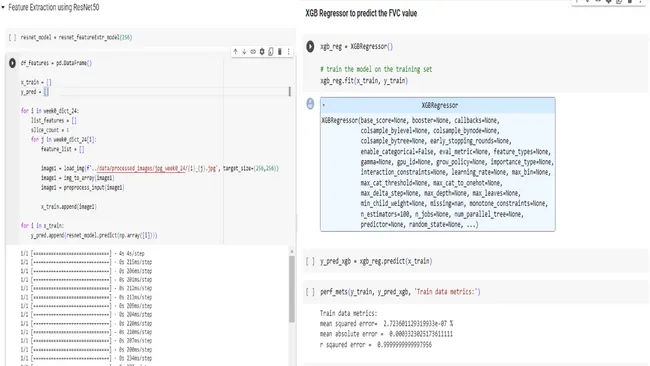Run the perf_mets cell brackets
The height and width of the screenshot is (366, 650).
[x=310, y=292]
